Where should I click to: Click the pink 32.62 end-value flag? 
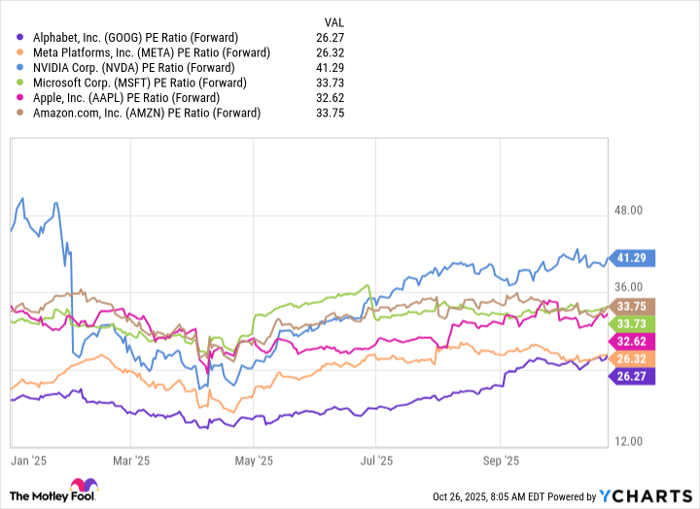pyautogui.click(x=633, y=340)
